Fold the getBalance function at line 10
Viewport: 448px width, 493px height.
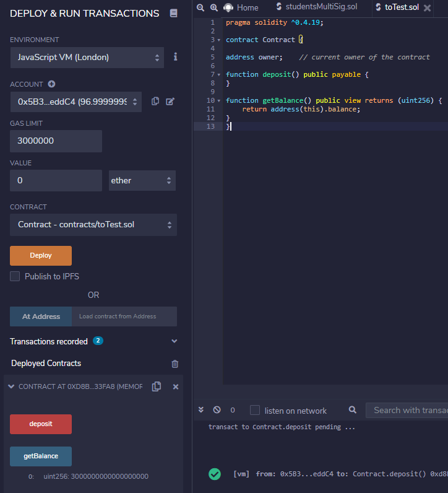(219, 100)
